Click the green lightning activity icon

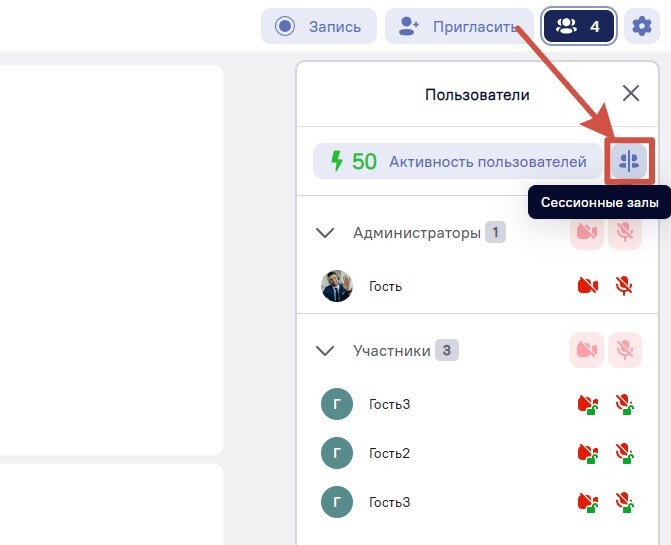(337, 161)
